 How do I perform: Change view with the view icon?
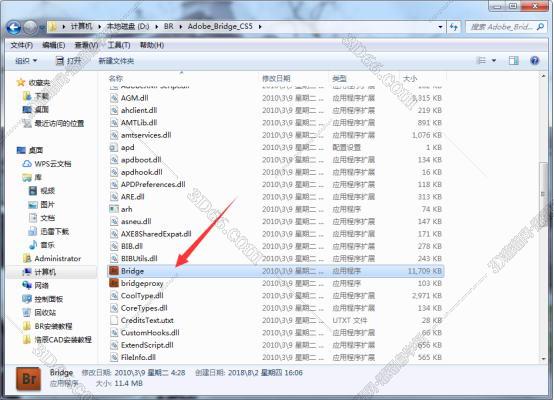coord(481,61)
